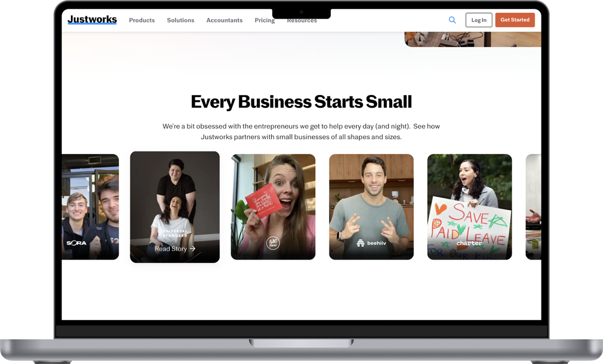Click the Universal Standard label text
This screenshot has height=364, width=603.
(x=175, y=233)
